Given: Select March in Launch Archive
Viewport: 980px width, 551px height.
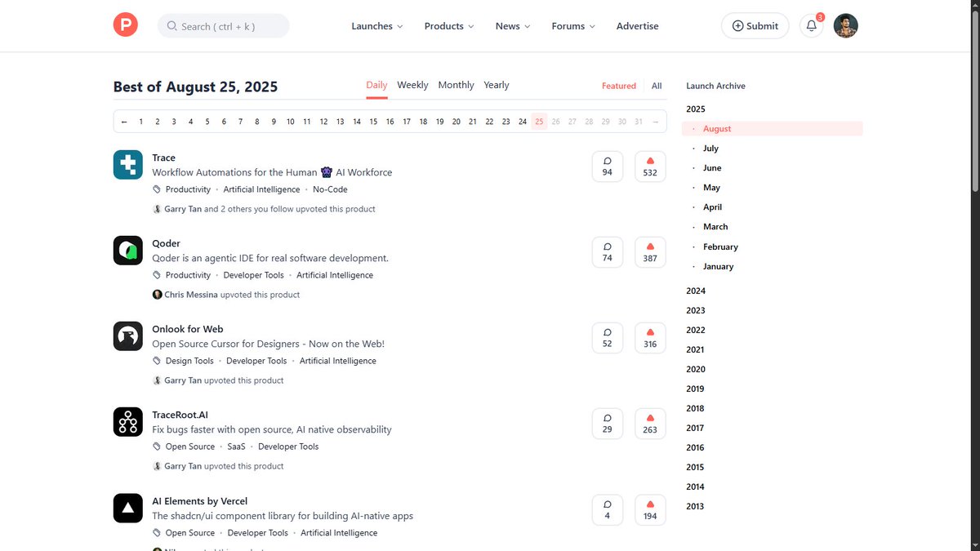Looking at the screenshot, I should (x=715, y=227).
